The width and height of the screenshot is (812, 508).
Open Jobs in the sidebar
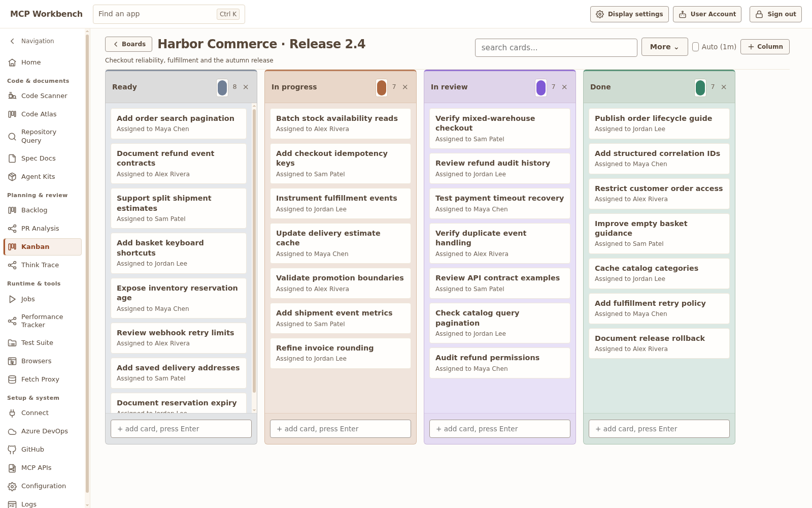tap(43, 299)
